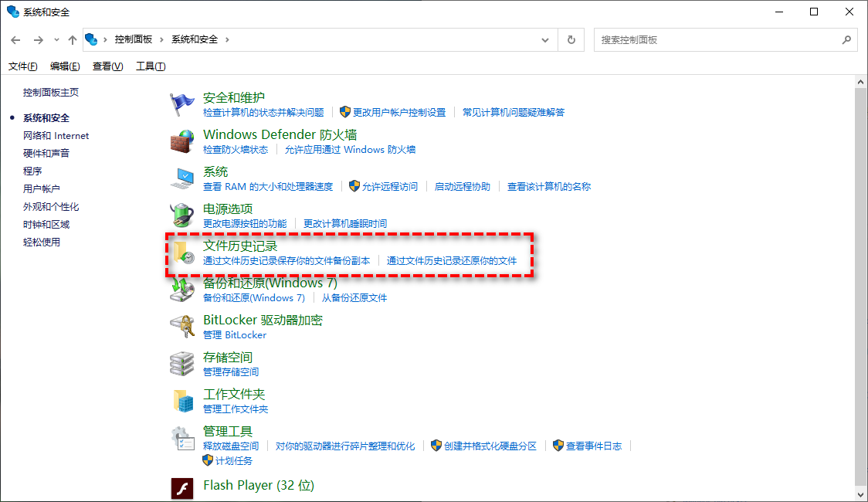Open the recent locations dropdown arrow
The width and height of the screenshot is (868, 502).
click(56, 40)
